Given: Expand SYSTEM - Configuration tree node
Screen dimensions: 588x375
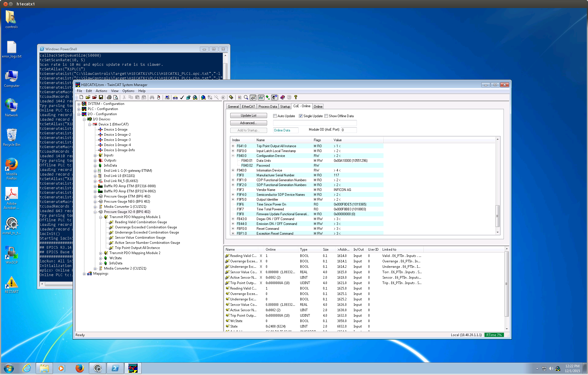Looking at the screenshot, I should coord(79,104).
